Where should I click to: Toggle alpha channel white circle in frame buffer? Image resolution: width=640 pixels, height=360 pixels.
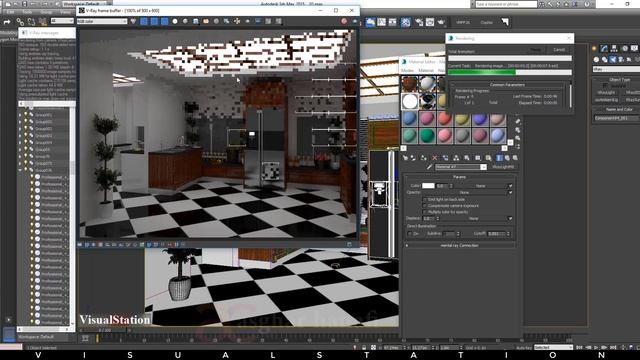[x=175, y=21]
